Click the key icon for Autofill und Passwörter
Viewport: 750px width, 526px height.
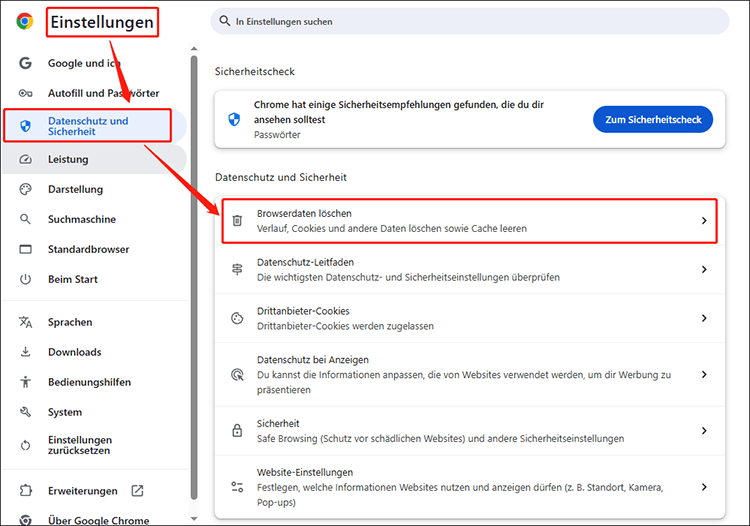(x=25, y=93)
